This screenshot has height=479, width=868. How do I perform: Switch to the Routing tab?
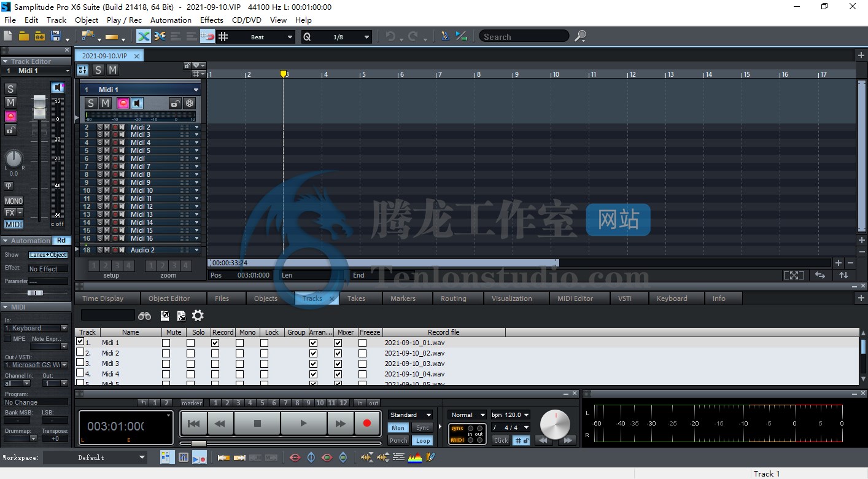pyautogui.click(x=454, y=298)
